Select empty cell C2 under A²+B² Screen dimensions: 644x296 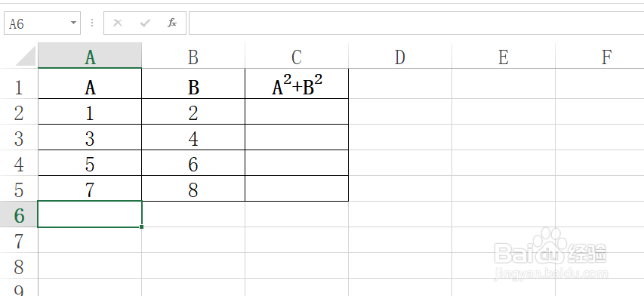(x=297, y=112)
